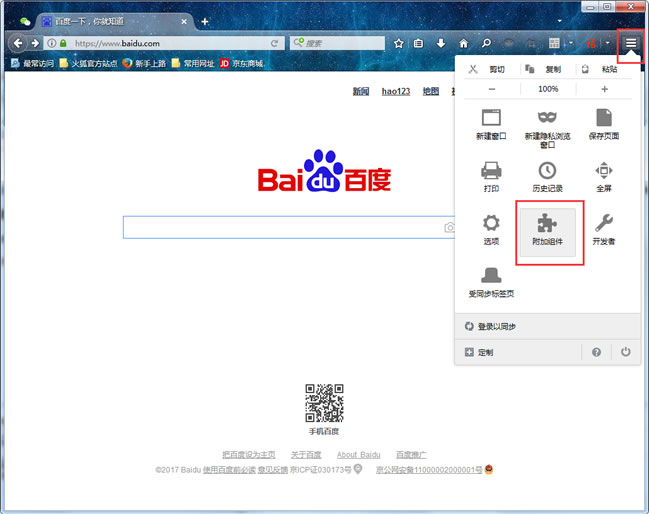Open 受同步标签页 synced tabs
Screen dimensions: 649x514
(491, 282)
